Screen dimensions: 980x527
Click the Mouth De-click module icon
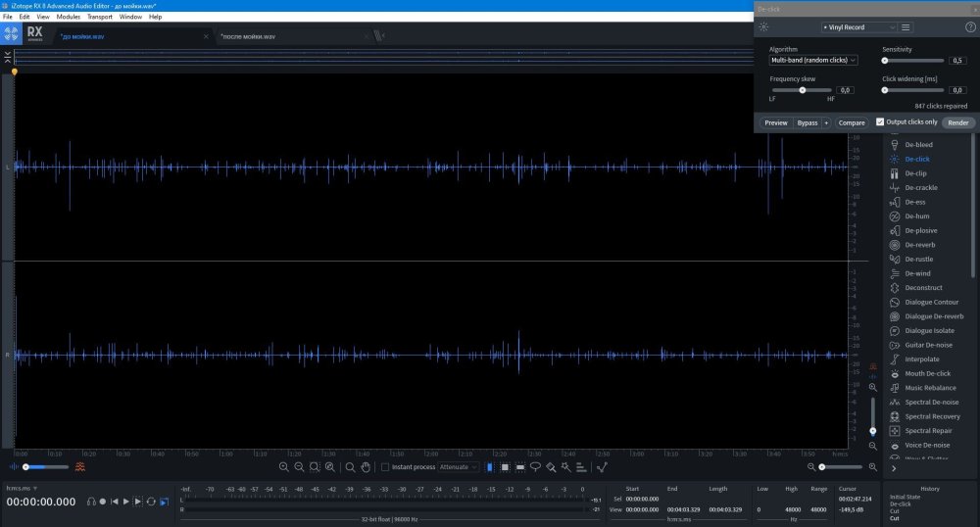(895, 374)
